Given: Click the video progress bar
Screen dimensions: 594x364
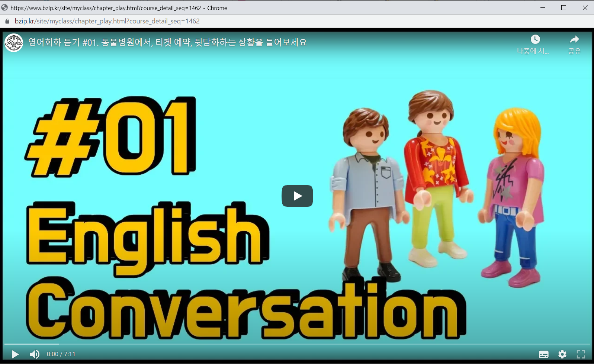Looking at the screenshot, I should click(x=297, y=344).
